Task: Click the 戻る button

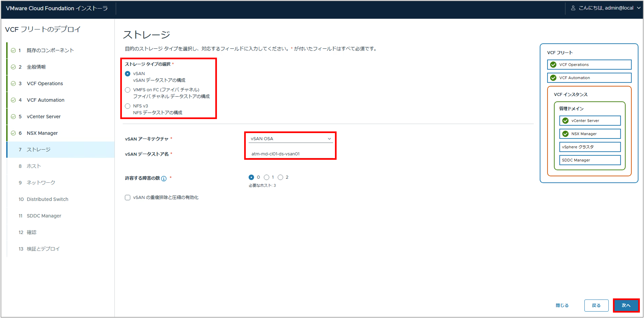Action: (x=596, y=305)
